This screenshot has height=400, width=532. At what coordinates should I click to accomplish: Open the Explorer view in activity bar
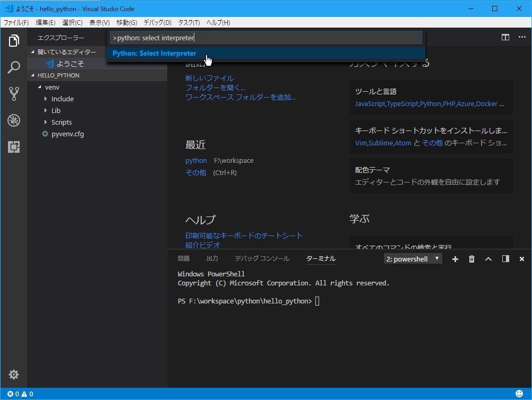pyautogui.click(x=14, y=41)
